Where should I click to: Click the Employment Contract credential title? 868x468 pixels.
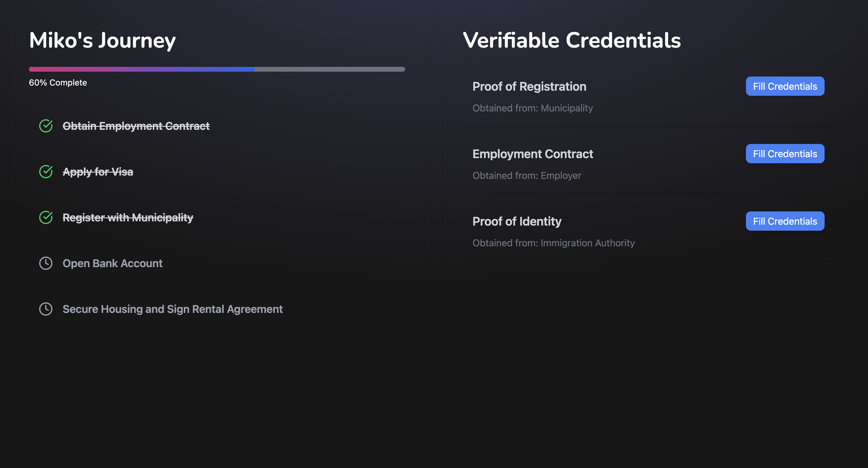click(x=532, y=154)
